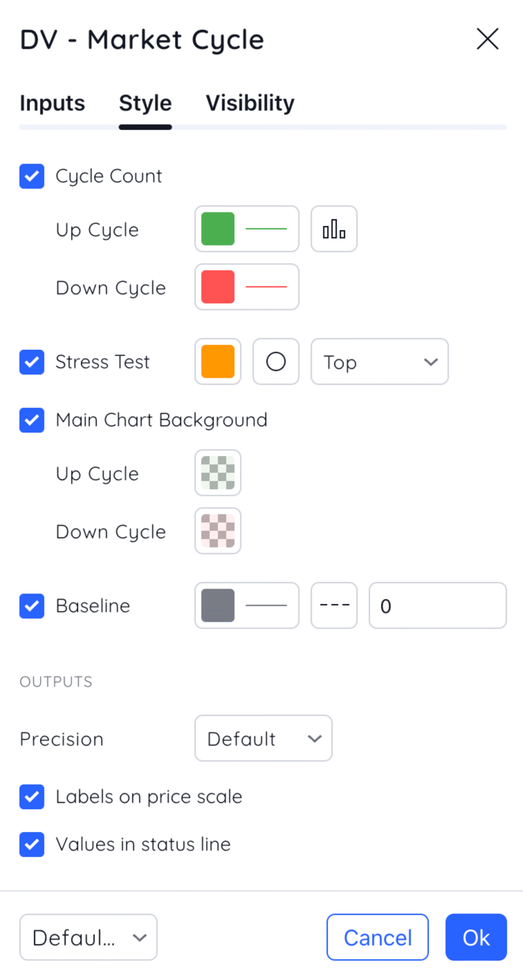
Task: Open the Stress Test position dropdown showing Top
Action: click(x=379, y=362)
